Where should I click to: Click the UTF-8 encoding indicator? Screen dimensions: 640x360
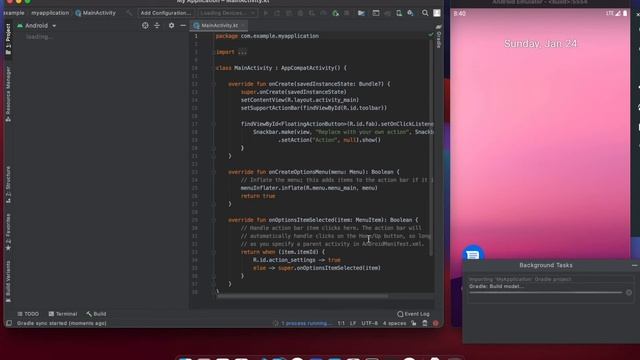[369, 323]
